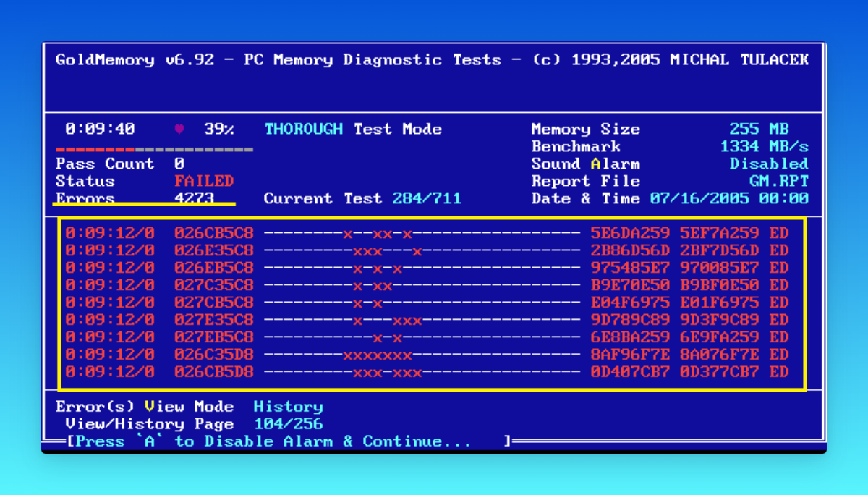Click the View/History Page value 104/256
Screen dimensions: 868x495
coord(288,424)
